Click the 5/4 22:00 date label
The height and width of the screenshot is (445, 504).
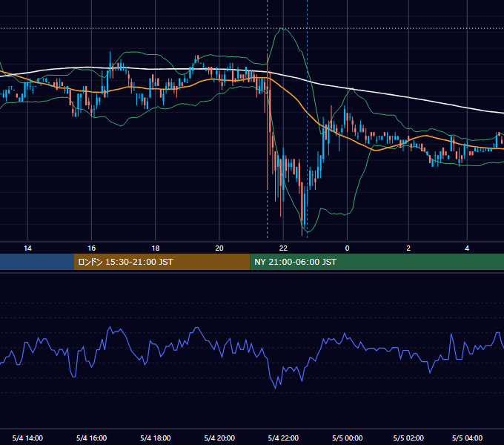283,438
